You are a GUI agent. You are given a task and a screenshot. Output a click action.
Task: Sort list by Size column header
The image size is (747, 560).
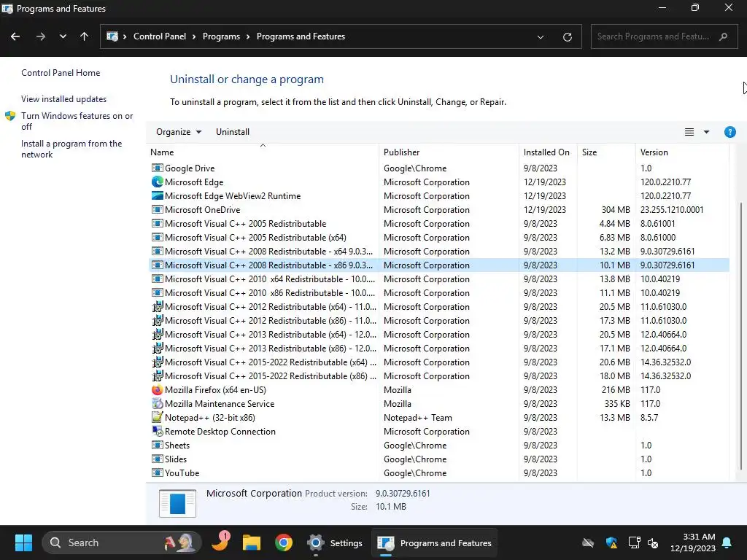606,152
